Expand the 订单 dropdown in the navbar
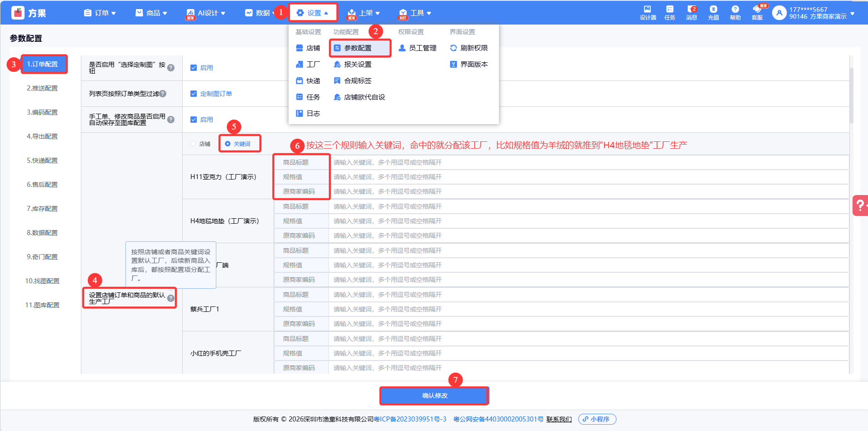This screenshot has height=431, width=868. click(x=100, y=13)
